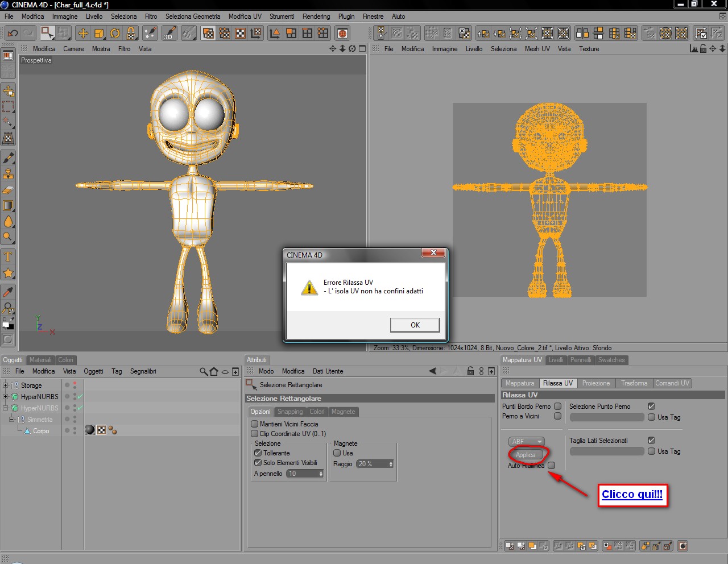This screenshot has width=728, height=564.
Task: Collapse the Simmetria object in the tree
Action: click(x=11, y=419)
